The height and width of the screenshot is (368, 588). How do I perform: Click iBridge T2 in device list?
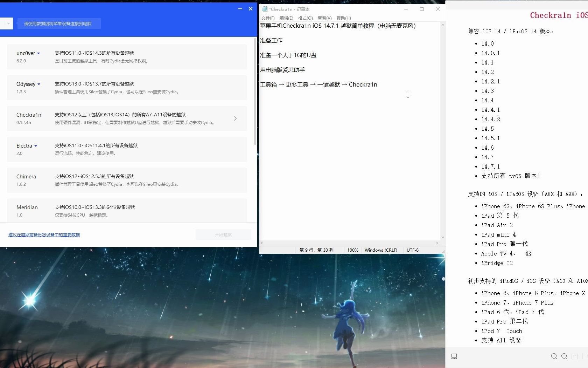click(497, 263)
